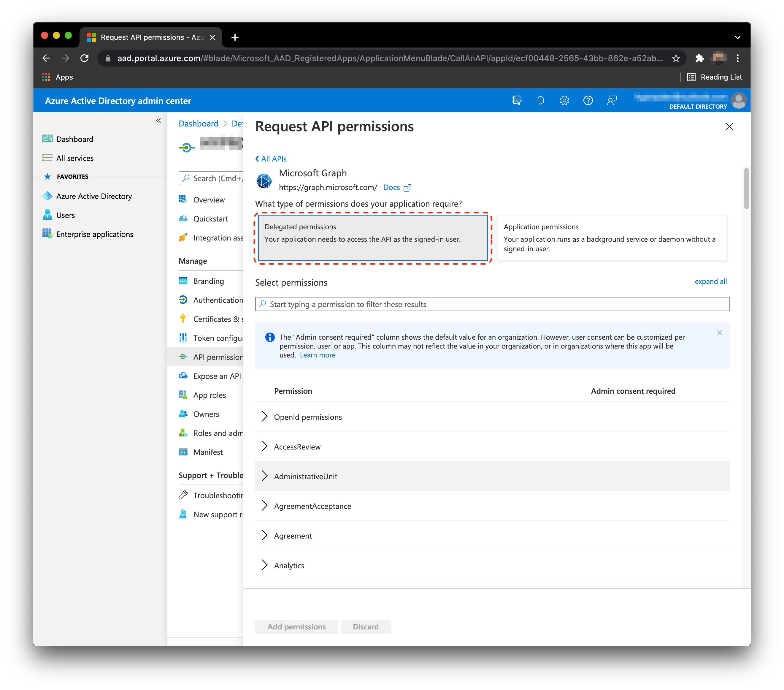Collapse the left sidebar with double chevron
This screenshot has width=784, height=690.
[158, 121]
